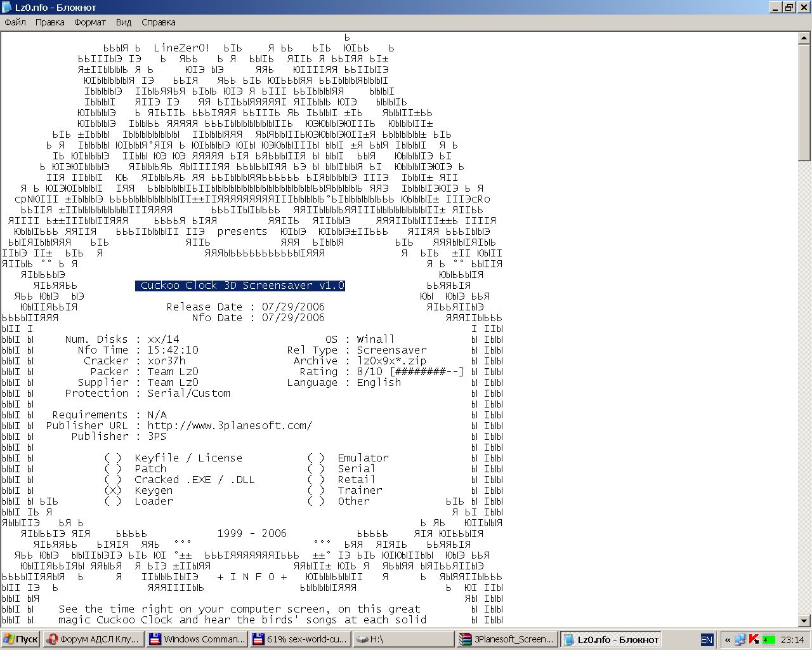Open the EN language indicator
This screenshot has width=812, height=650.
click(x=707, y=639)
